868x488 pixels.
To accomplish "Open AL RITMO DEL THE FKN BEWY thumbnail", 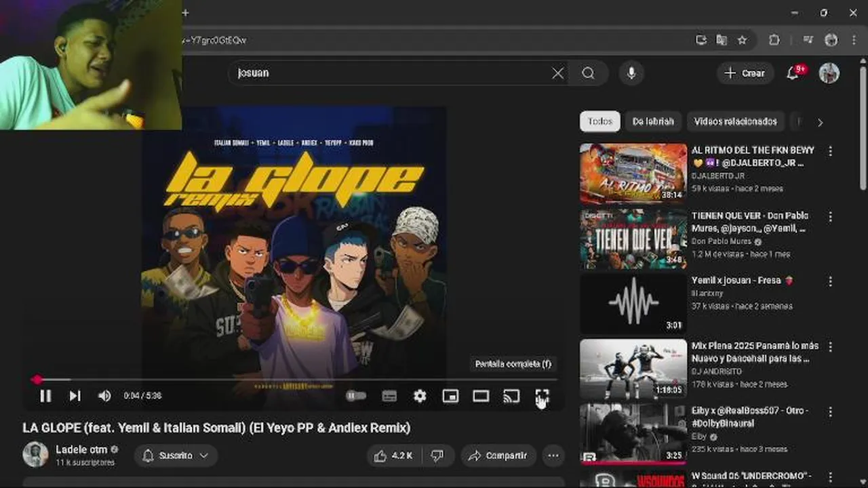I will click(633, 174).
